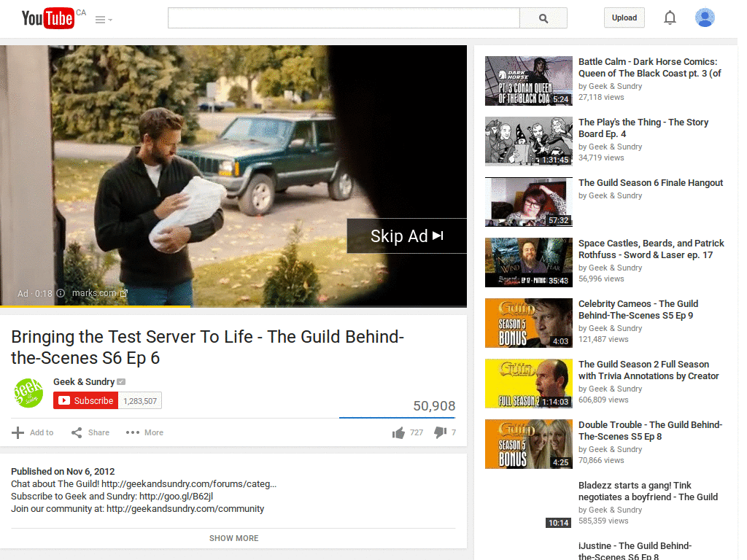Open the YouTube home logo
This screenshot has width=747, height=560.
pyautogui.click(x=47, y=18)
